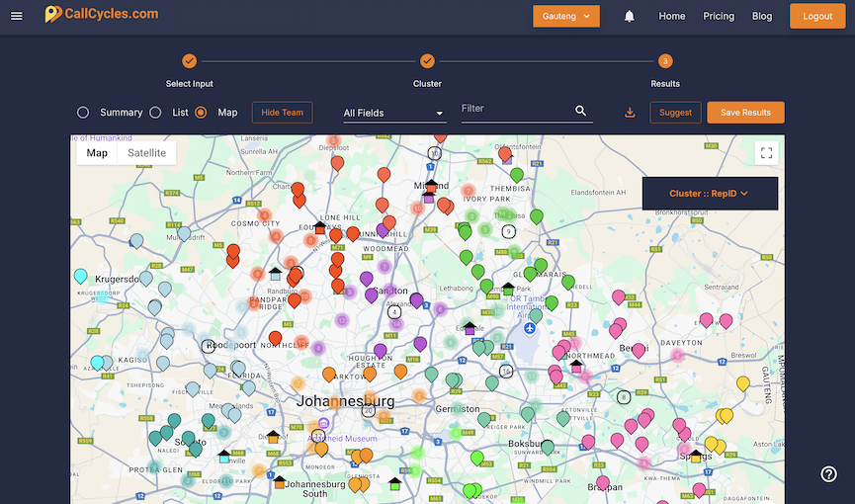855x504 pixels.
Task: Click the purple pin at Sandton
Action: click(372, 295)
